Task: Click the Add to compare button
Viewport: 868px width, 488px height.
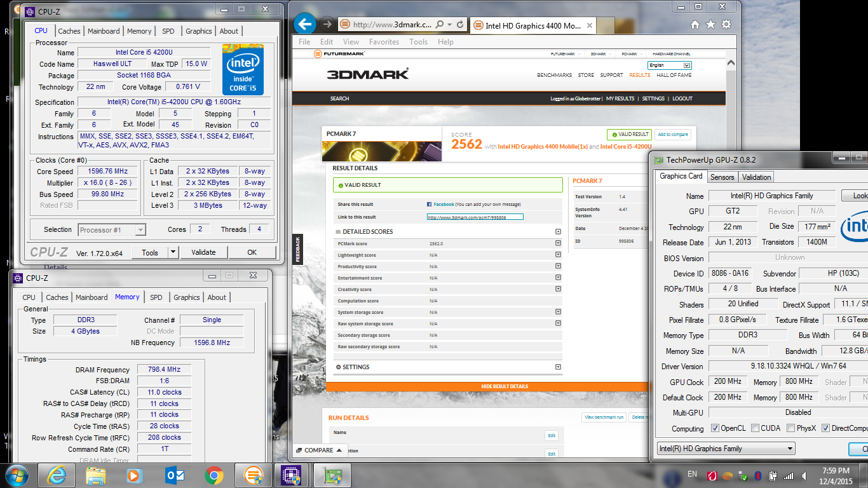Action: pos(673,134)
